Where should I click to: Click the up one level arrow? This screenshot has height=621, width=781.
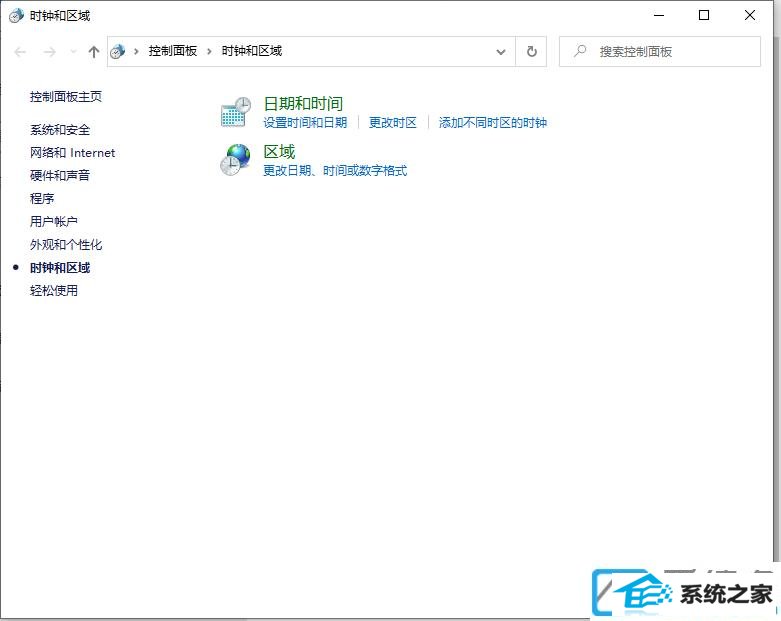coord(94,52)
